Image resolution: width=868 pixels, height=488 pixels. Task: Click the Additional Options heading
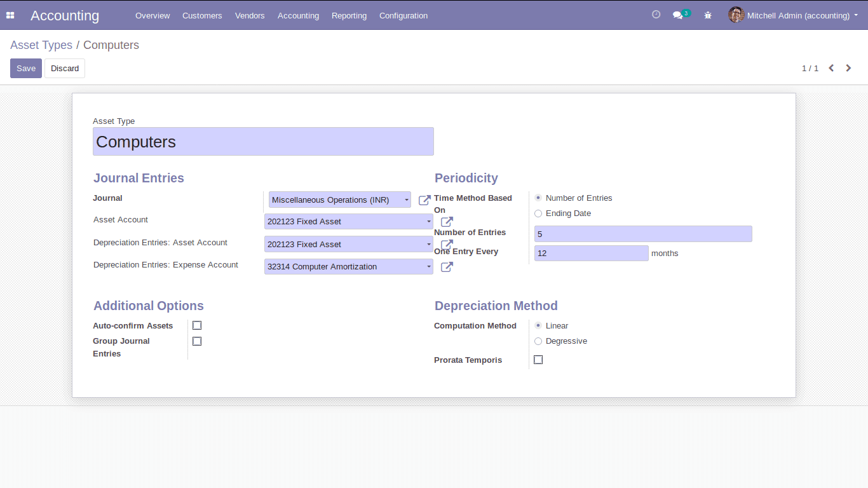149,306
